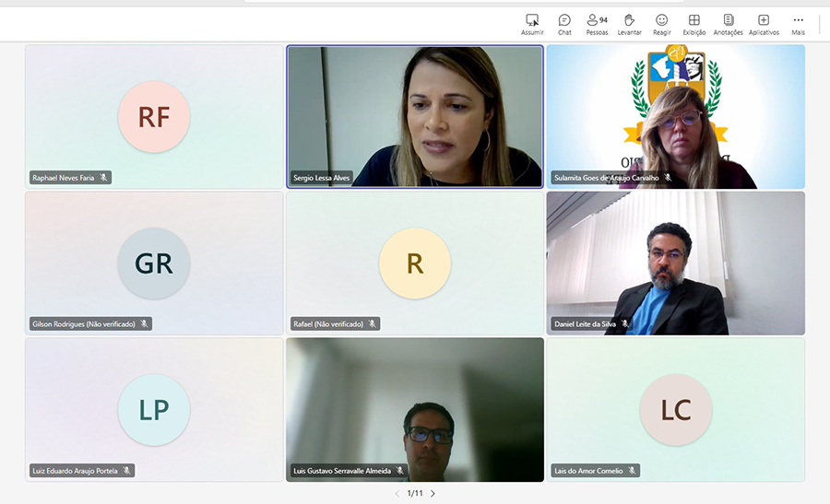Expand the Mais options menu
This screenshot has width=830, height=504.
pyautogui.click(x=798, y=20)
